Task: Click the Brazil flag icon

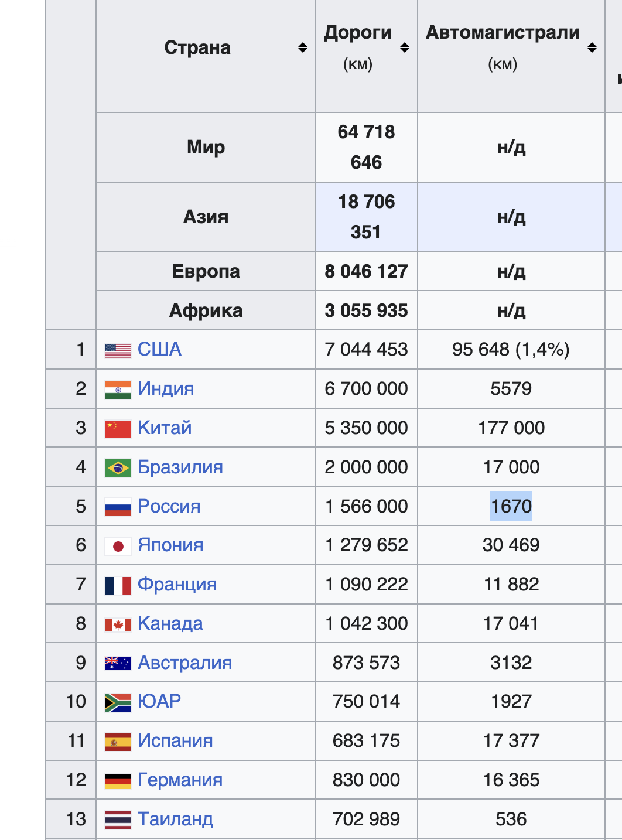Action: [x=118, y=468]
